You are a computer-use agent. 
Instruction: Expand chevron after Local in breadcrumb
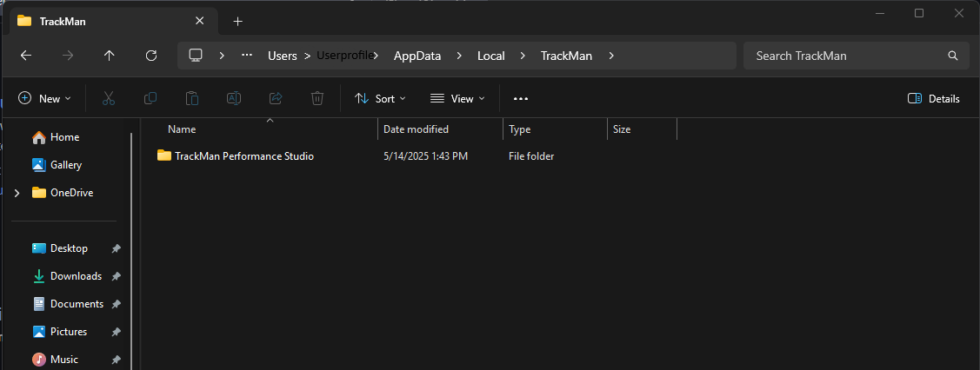tap(523, 56)
